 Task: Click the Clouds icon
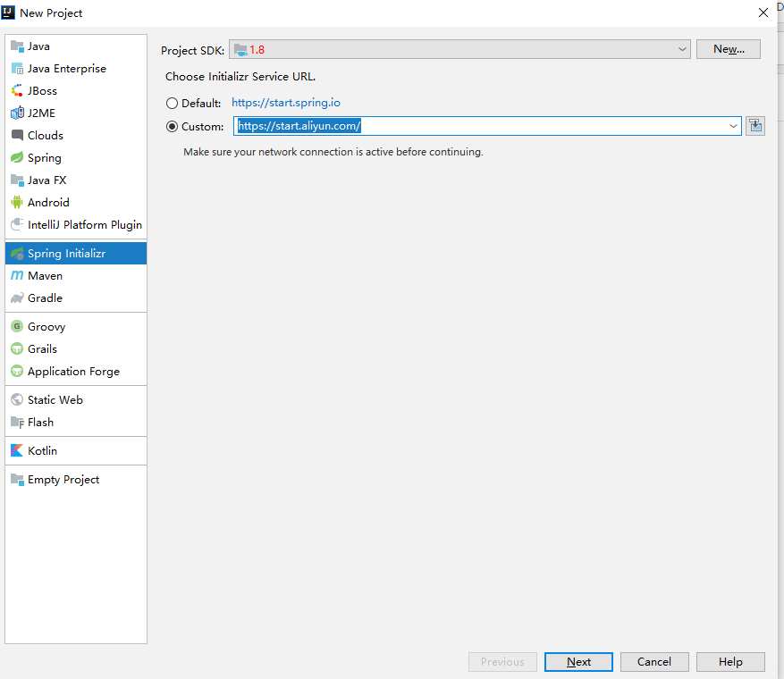(x=17, y=136)
